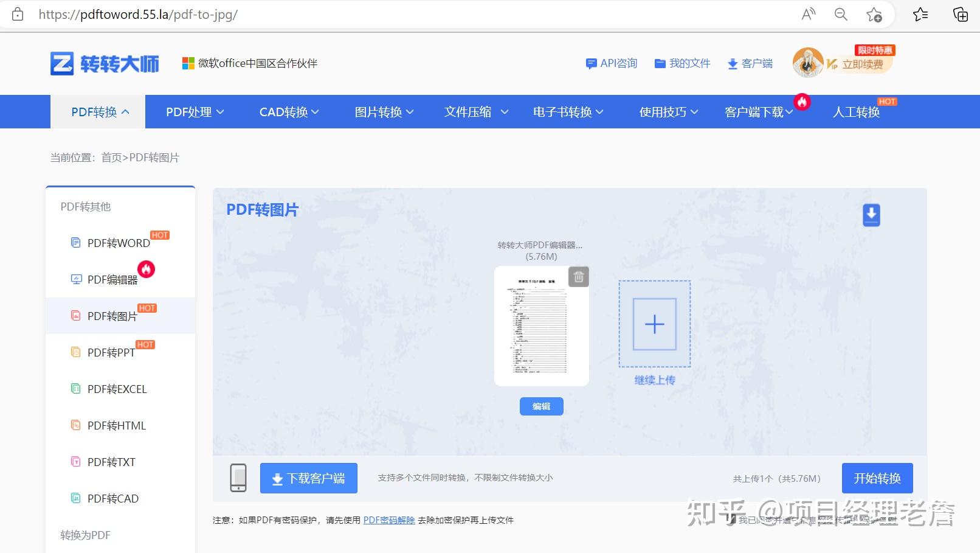Click the 客户端 download icon in top bar
Viewport: 980px width, 553px height.
pos(732,63)
